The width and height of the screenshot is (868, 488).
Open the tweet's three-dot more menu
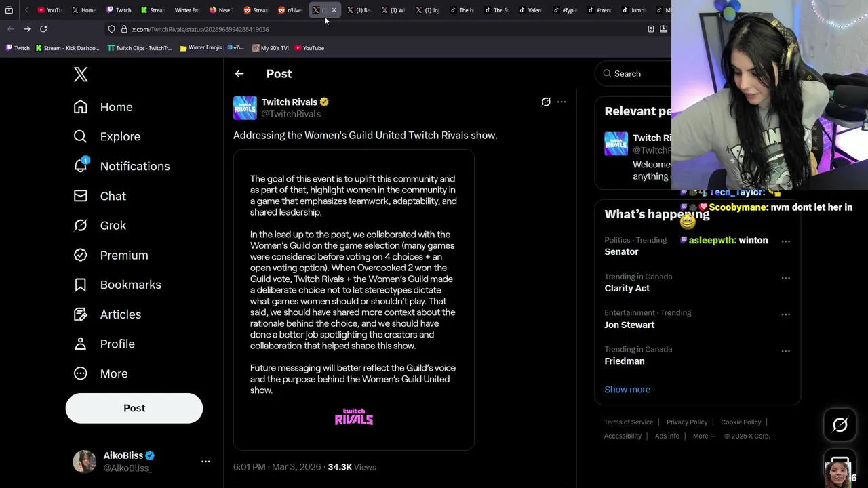click(x=561, y=102)
